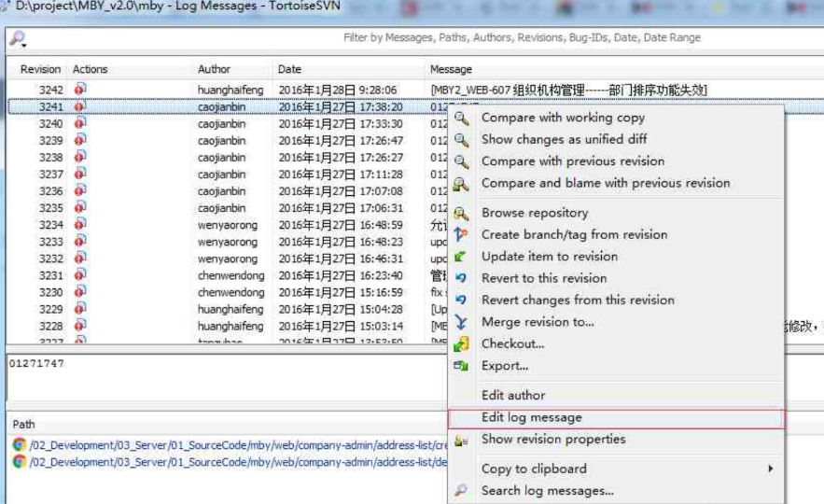Choose Update item to revision
The height and width of the screenshot is (504, 824).
click(x=550, y=256)
